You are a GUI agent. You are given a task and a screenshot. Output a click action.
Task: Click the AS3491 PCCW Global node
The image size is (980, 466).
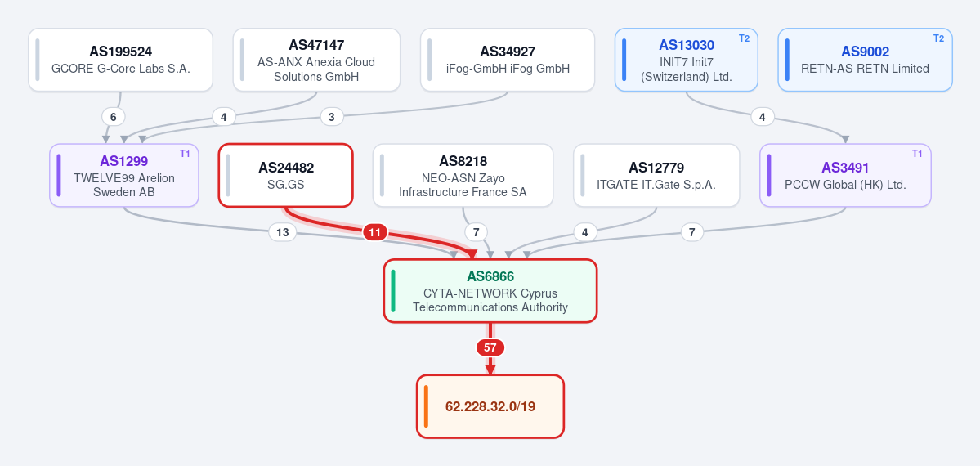pyautogui.click(x=846, y=175)
